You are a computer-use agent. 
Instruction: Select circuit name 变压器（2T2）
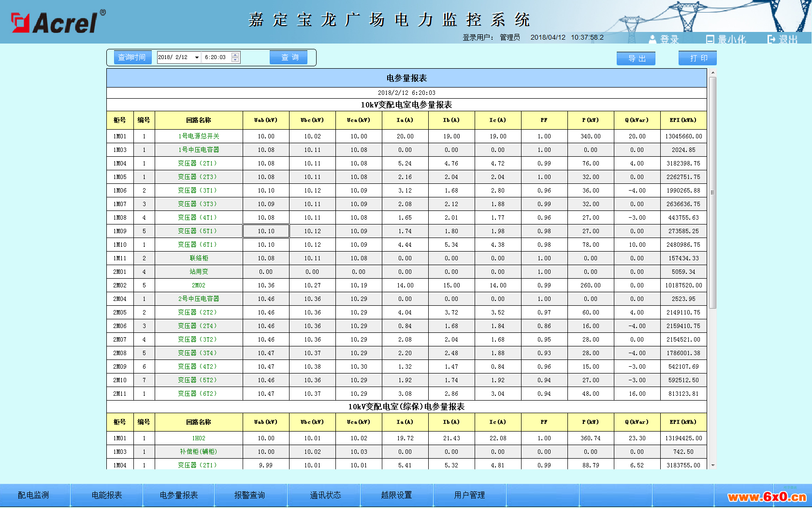(x=197, y=313)
